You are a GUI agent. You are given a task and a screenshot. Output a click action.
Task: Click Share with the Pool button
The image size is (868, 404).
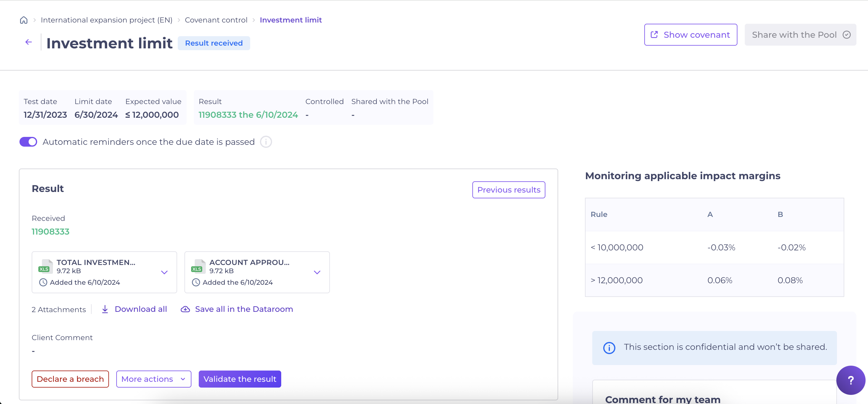coord(800,35)
